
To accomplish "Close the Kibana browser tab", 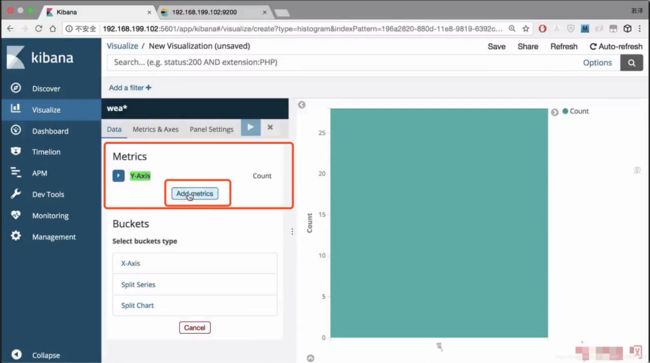I will (x=149, y=12).
